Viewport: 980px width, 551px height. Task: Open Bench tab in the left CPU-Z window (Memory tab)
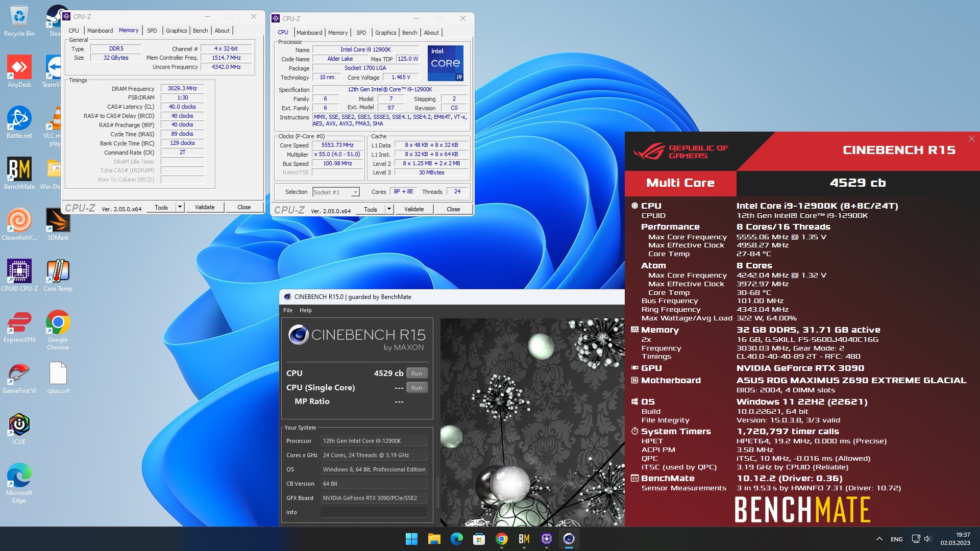(x=200, y=31)
